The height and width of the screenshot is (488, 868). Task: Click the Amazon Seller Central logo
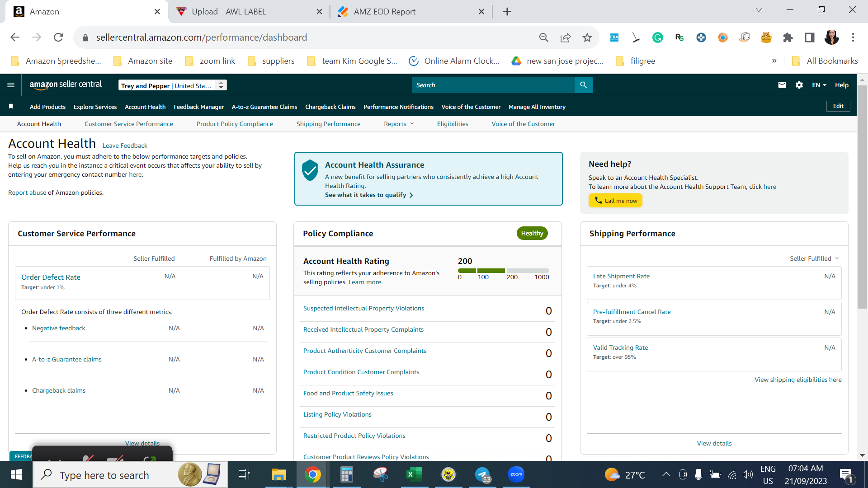tap(66, 84)
